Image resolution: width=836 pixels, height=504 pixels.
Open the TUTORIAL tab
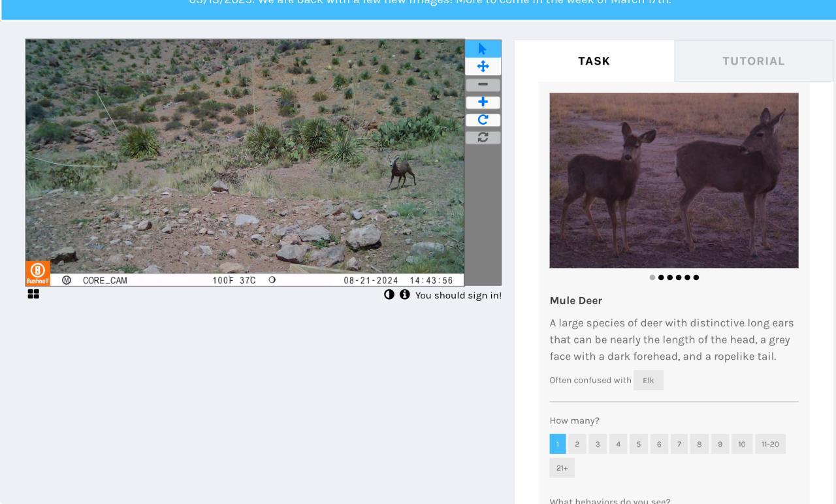[x=754, y=61]
